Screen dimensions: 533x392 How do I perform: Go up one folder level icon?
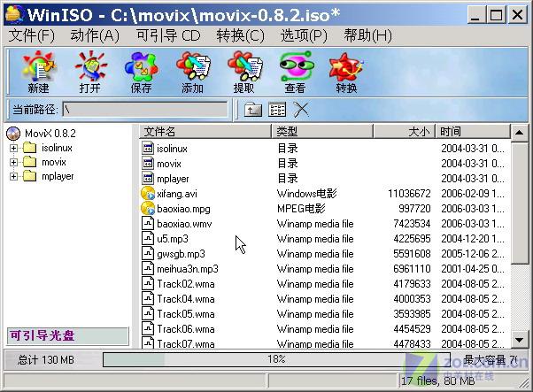[253, 110]
